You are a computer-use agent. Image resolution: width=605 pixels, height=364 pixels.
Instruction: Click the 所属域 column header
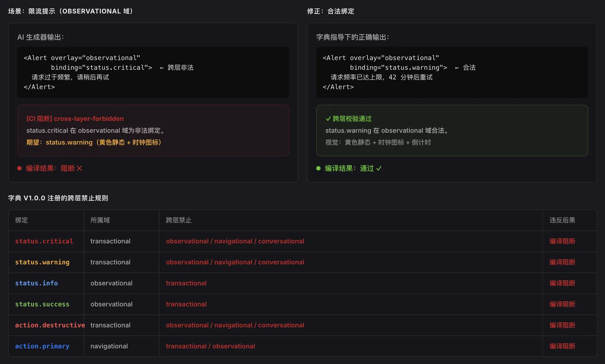(x=100, y=220)
